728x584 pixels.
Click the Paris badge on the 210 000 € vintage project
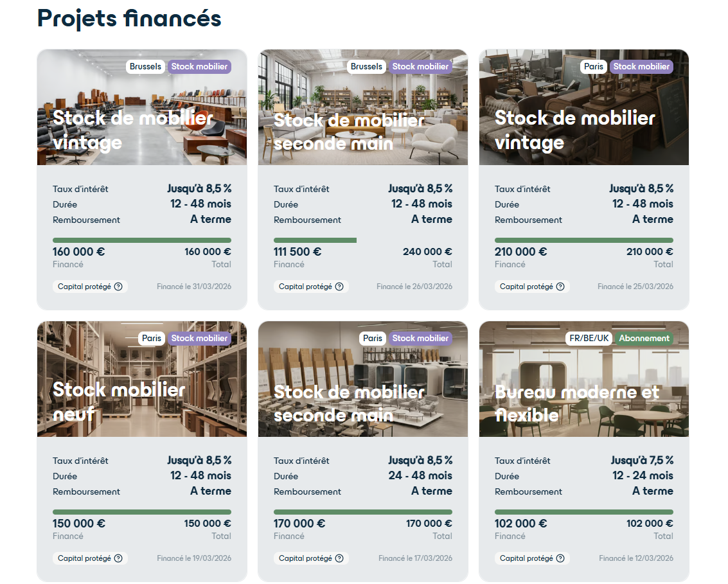[593, 66]
